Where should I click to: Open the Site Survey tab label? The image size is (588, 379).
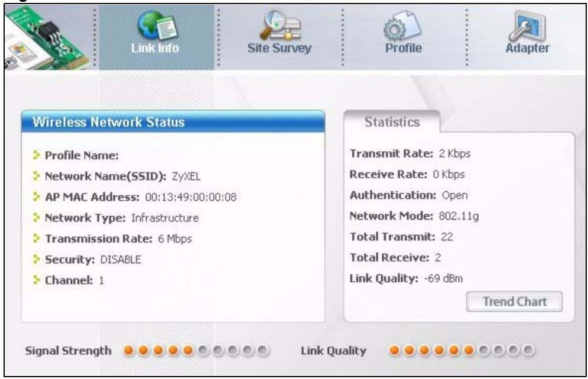click(x=280, y=48)
